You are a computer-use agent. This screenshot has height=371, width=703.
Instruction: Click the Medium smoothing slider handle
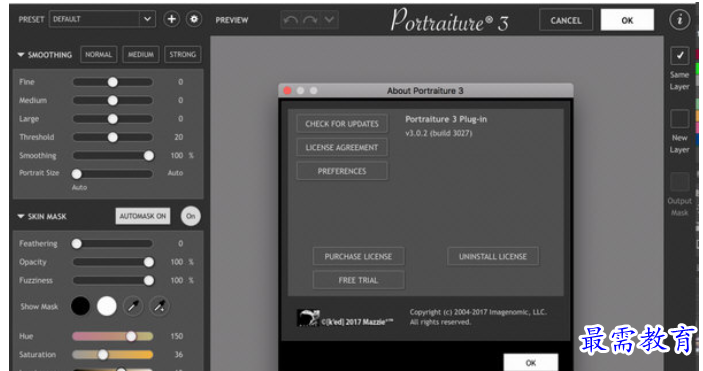tap(113, 100)
